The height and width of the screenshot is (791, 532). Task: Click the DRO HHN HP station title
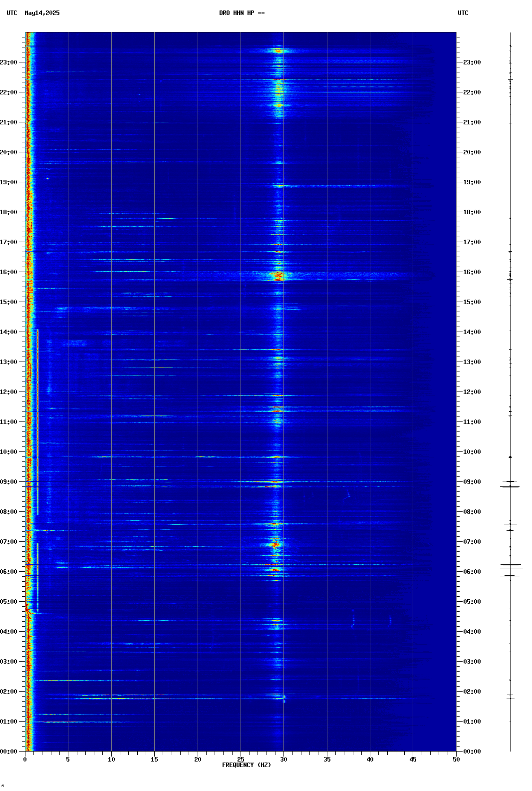click(242, 13)
